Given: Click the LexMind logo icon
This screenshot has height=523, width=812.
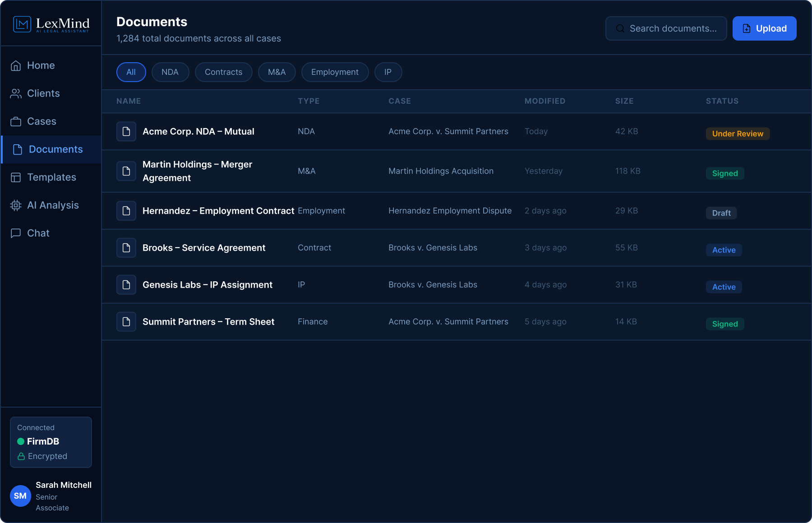Looking at the screenshot, I should [x=22, y=24].
